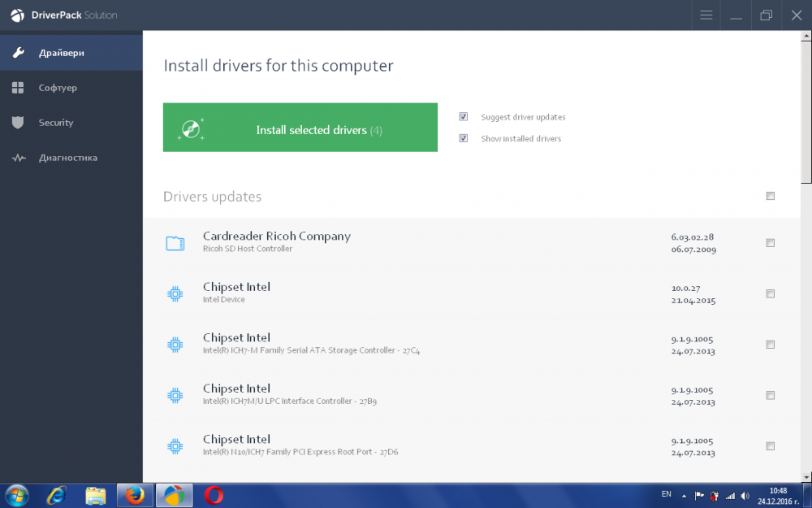Viewport: 812px width, 508px height.
Task: Click chip icon for LPC Interface Controller
Action: [x=175, y=396]
